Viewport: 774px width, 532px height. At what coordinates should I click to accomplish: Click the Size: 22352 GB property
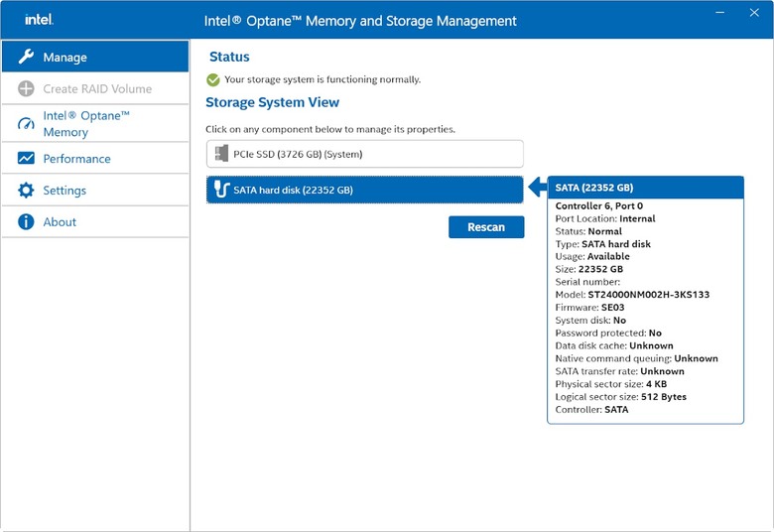coord(588,269)
